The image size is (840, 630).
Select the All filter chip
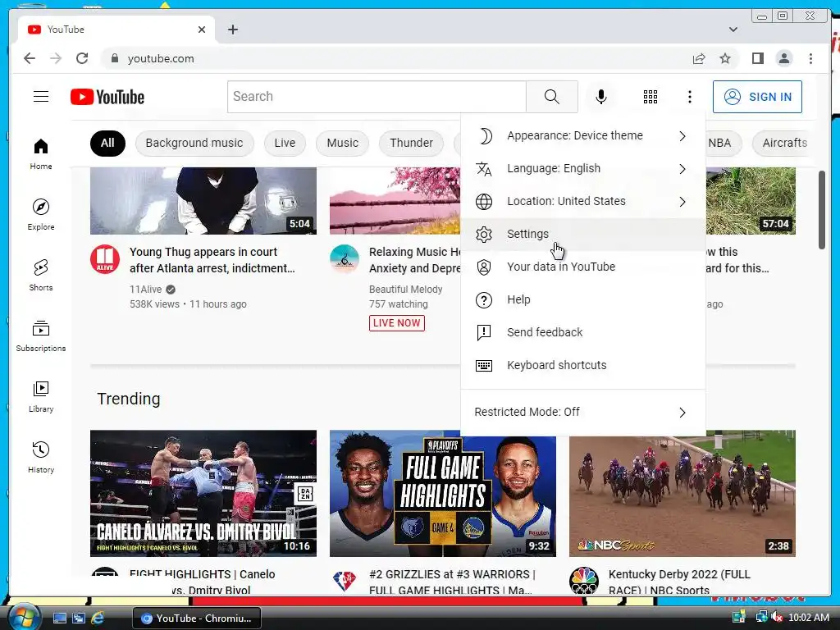tap(107, 143)
